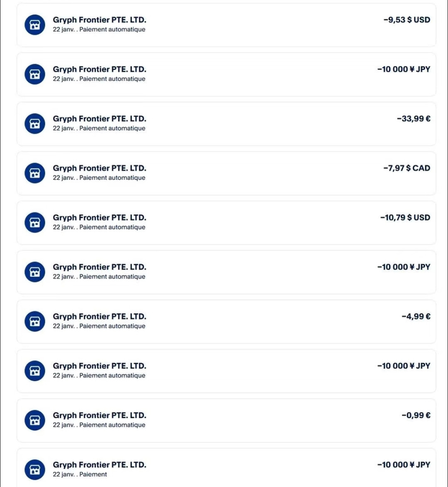Click Gryph Frontier name in the −9,53 $ USD row

click(x=100, y=20)
